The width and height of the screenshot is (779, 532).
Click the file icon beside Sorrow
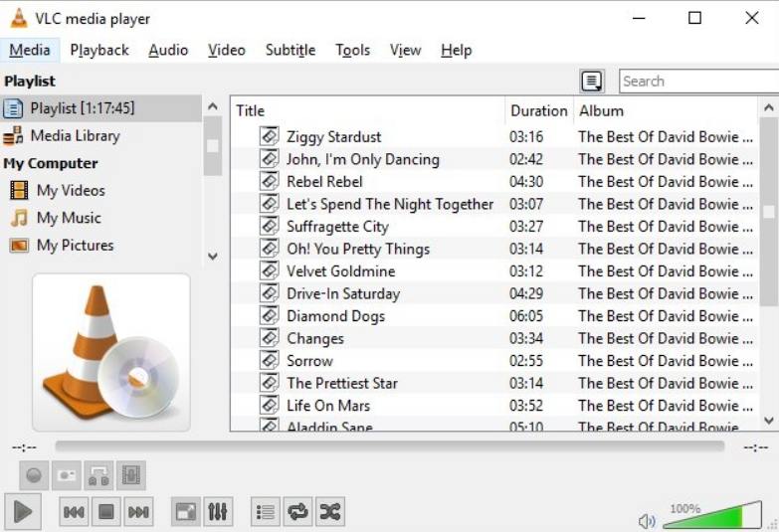269,360
